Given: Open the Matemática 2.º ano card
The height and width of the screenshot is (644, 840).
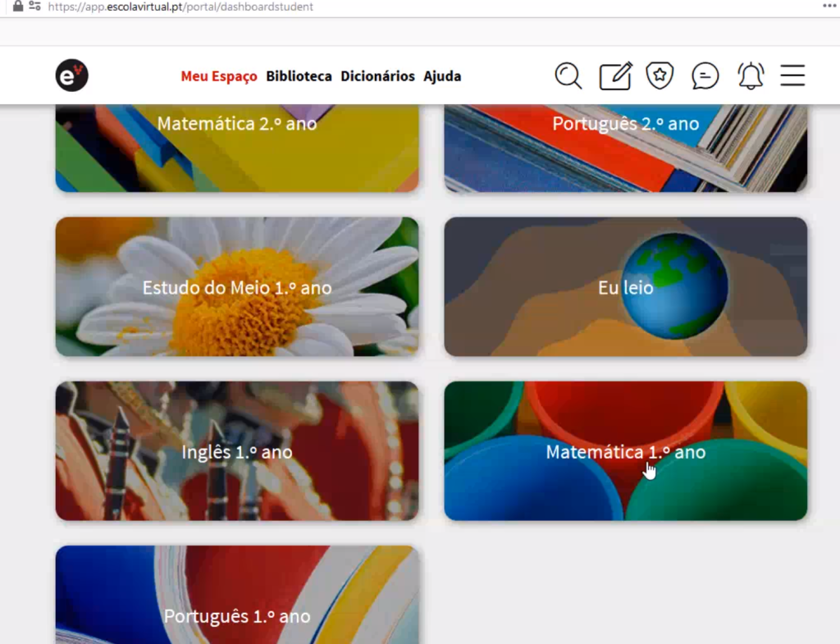Looking at the screenshot, I should [237, 148].
